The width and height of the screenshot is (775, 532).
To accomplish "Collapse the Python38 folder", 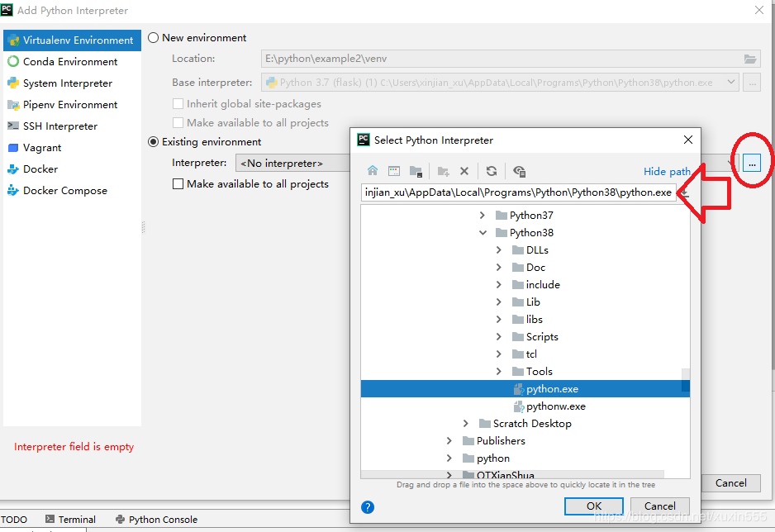I will click(x=483, y=233).
